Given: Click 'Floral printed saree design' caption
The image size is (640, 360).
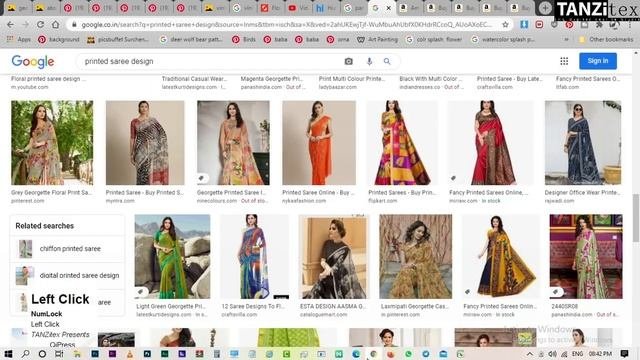Looking at the screenshot, I should tap(48, 79).
